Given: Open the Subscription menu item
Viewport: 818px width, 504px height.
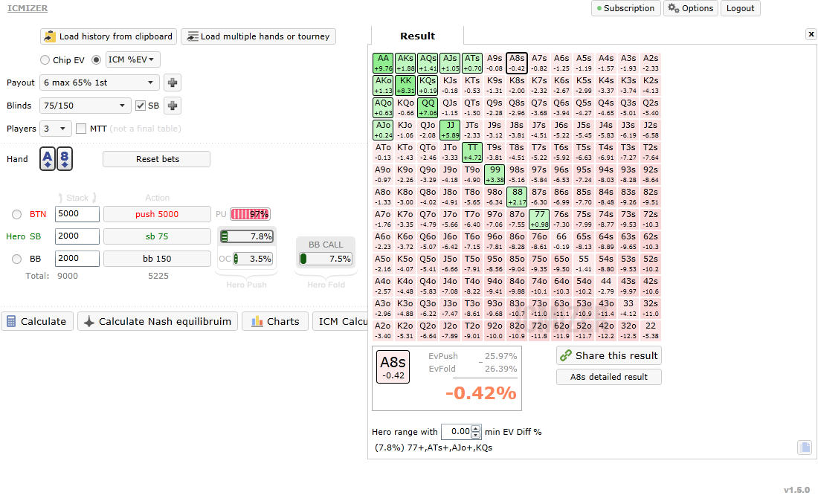Looking at the screenshot, I should click(626, 8).
